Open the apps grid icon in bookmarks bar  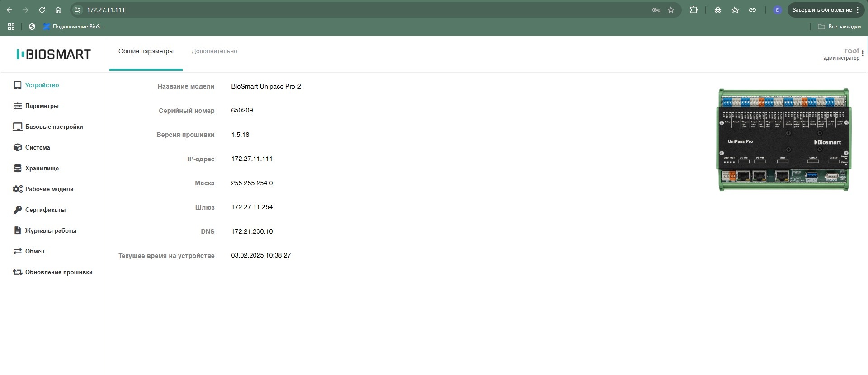(x=11, y=27)
